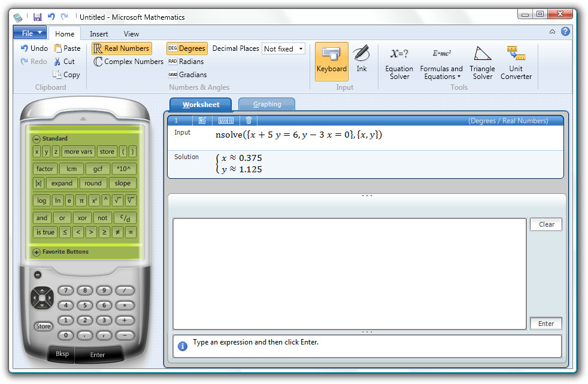588x384 pixels.
Task: Click Cut in the Clipboard group
Action: coord(65,62)
